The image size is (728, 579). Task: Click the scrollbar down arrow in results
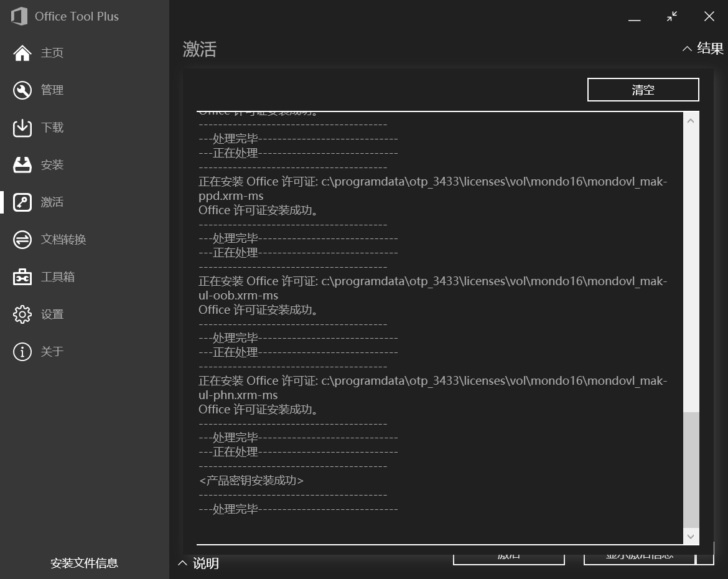coord(691,536)
